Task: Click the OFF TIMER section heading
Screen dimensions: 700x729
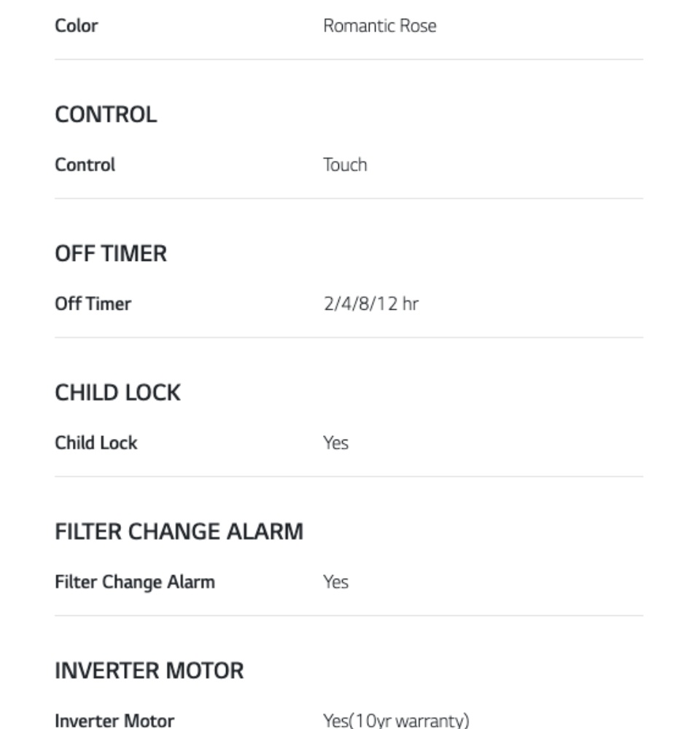Action: 111,254
